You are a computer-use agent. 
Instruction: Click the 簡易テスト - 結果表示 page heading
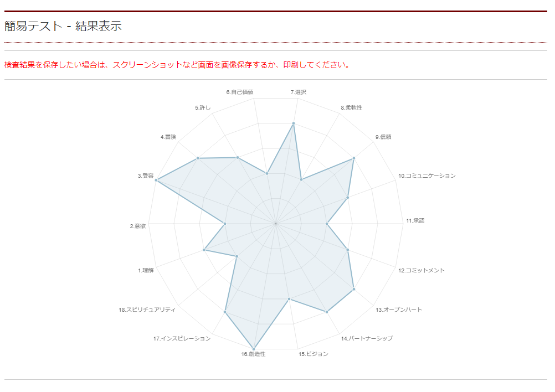click(x=63, y=26)
